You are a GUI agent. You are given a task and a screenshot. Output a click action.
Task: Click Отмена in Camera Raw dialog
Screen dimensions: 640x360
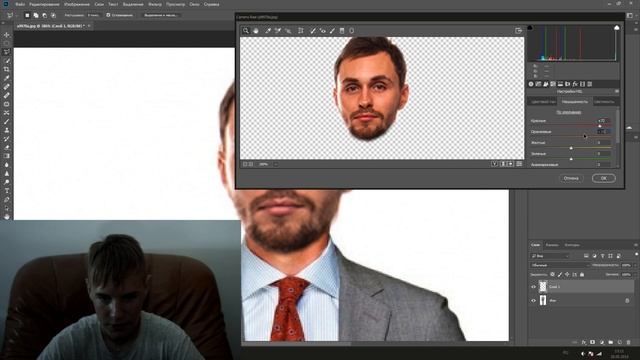571,178
